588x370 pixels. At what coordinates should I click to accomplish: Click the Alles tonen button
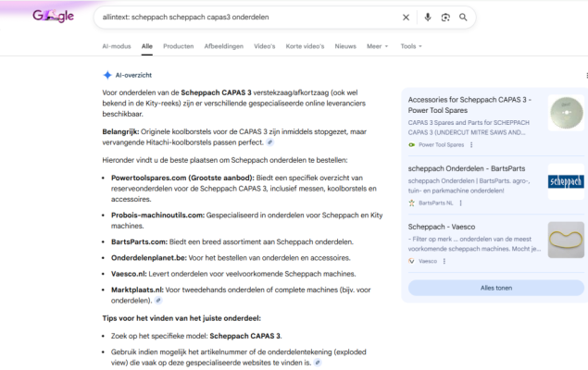point(496,288)
